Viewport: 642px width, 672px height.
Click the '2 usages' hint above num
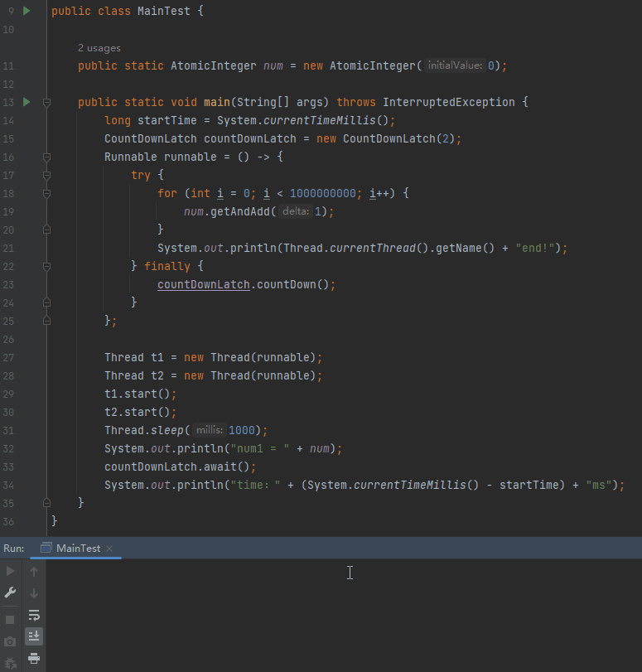pos(99,48)
